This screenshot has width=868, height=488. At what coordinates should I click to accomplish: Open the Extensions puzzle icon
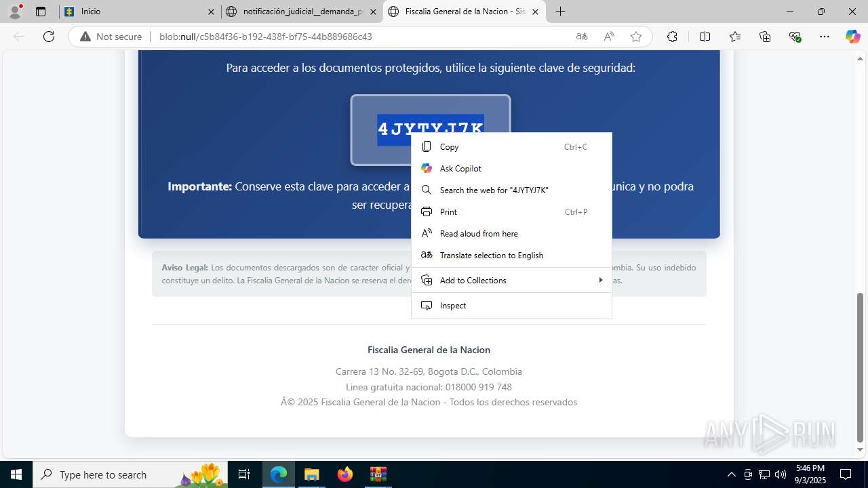[x=672, y=37]
